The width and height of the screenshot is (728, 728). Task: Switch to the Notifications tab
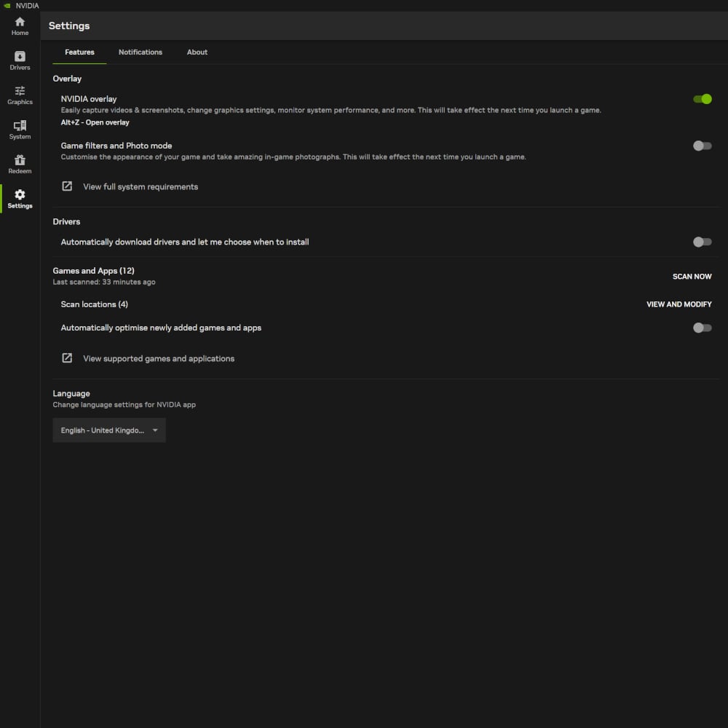point(140,52)
